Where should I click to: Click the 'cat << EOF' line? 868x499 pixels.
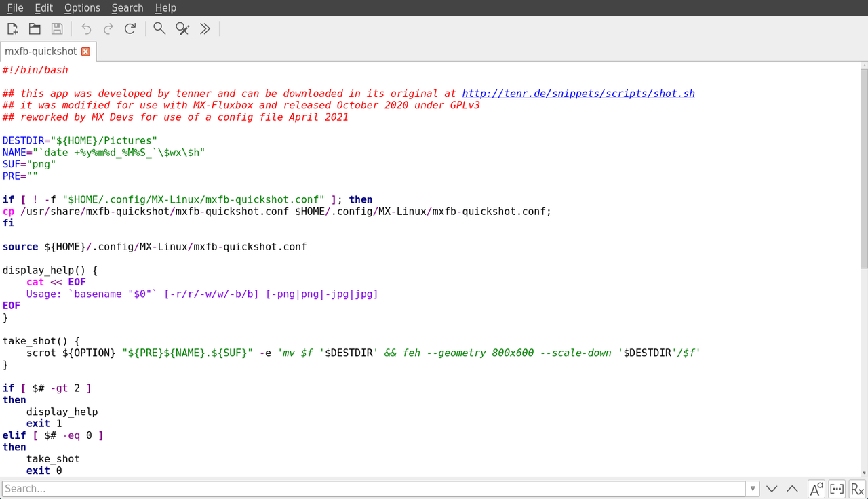coord(56,282)
